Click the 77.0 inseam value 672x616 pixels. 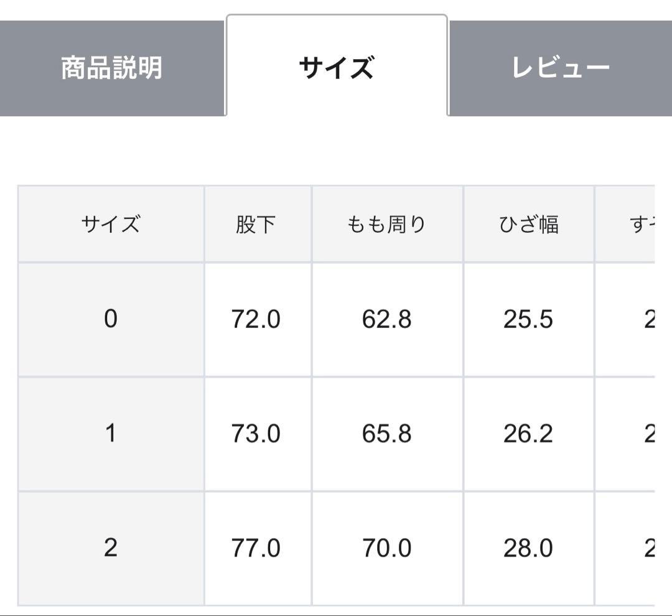pos(256,548)
